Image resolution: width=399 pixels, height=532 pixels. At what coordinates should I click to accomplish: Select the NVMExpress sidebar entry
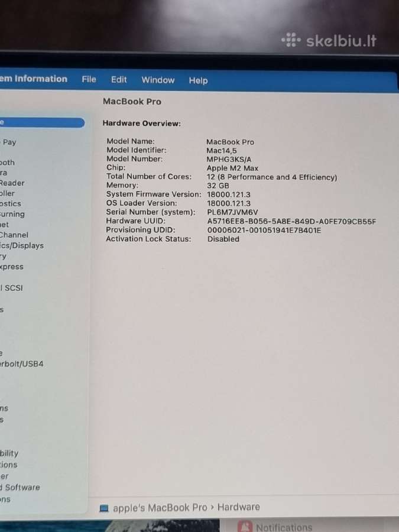12,267
